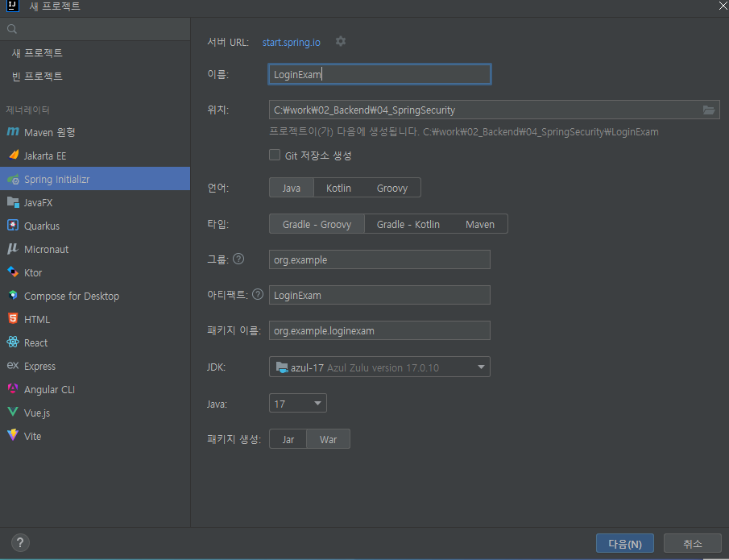
Task: Choose the Quarkus generator label
Action: click(x=42, y=226)
